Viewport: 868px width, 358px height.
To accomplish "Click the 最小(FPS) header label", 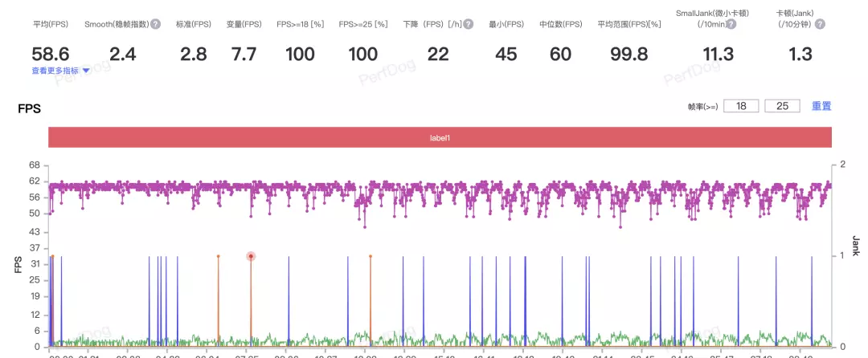I will (x=506, y=24).
